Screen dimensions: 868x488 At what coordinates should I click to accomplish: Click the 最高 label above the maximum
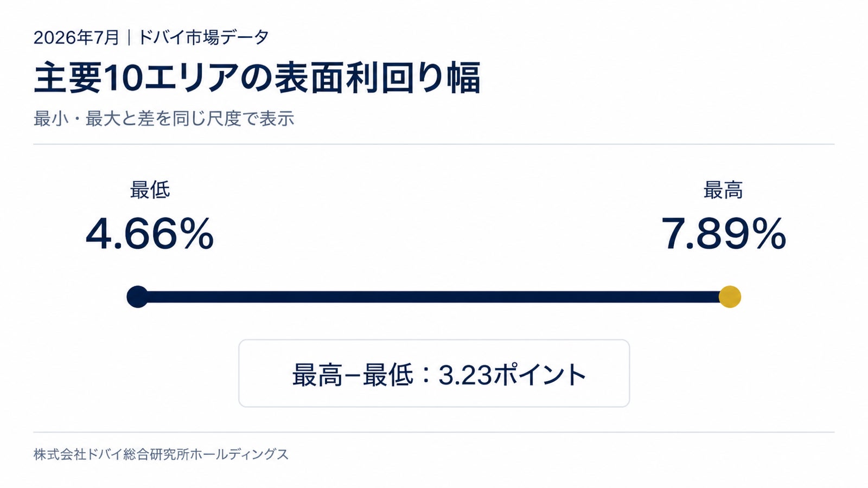(723, 190)
